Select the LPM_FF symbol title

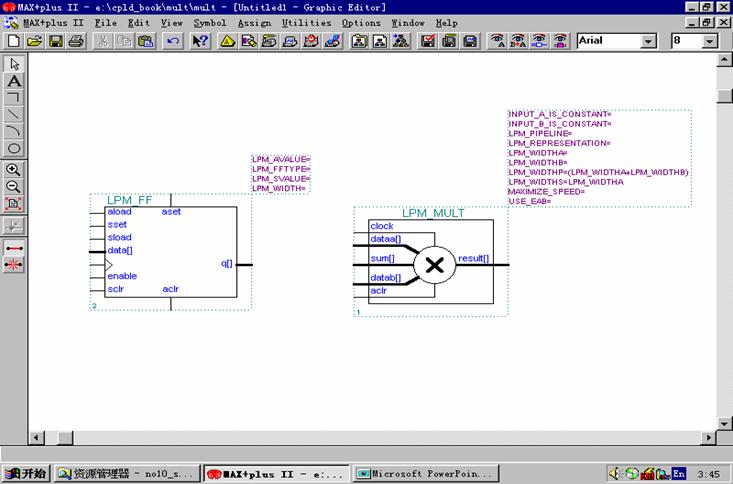pos(129,200)
